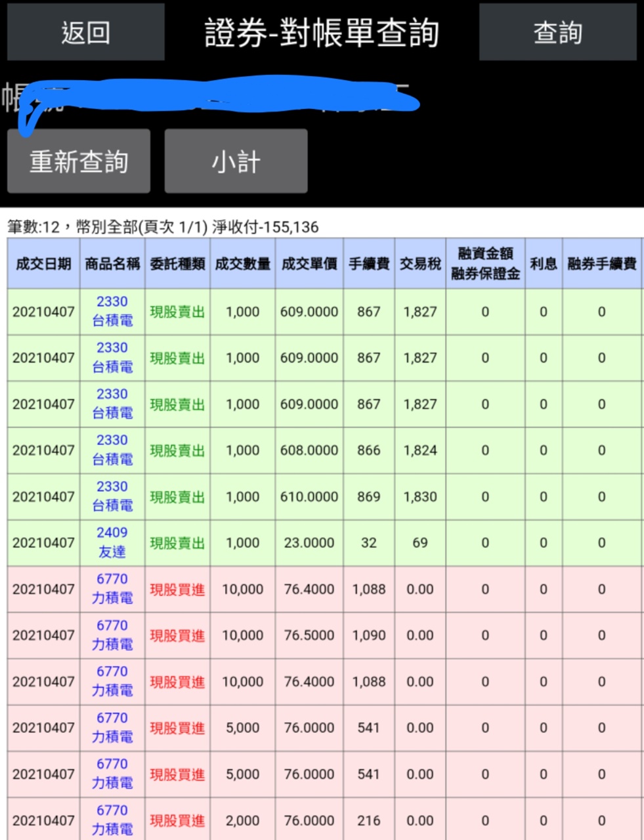
Task: Tap the 重新查詢 re-query button
Action: [x=79, y=161]
